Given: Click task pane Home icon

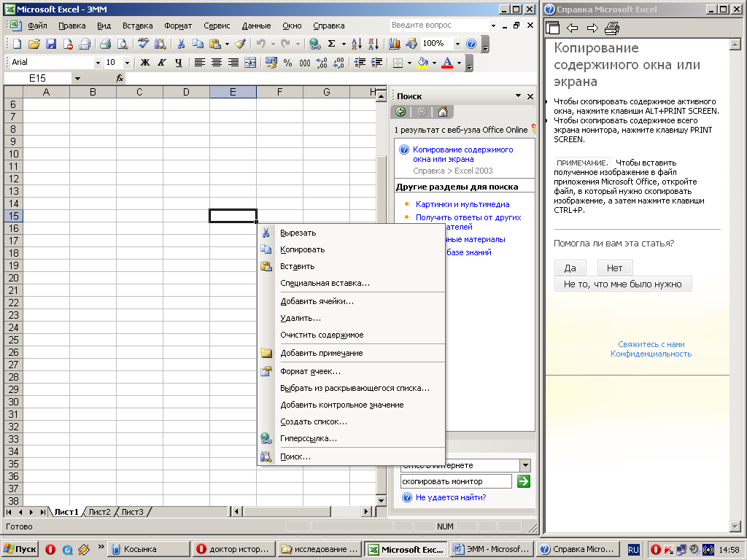Looking at the screenshot, I should tap(443, 112).
